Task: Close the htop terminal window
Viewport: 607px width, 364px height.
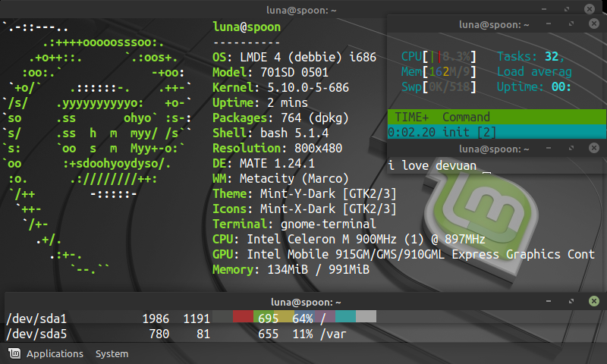Action: click(594, 24)
